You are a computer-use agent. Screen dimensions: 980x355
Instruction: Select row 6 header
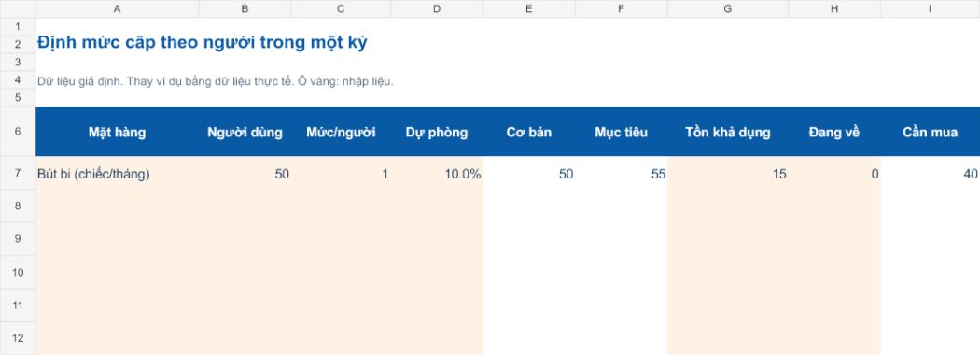coord(18,132)
